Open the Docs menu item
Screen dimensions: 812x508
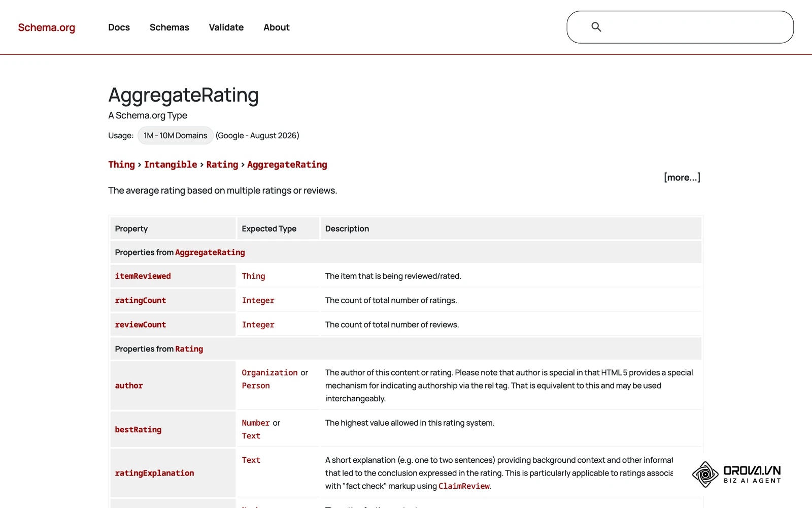[119, 27]
